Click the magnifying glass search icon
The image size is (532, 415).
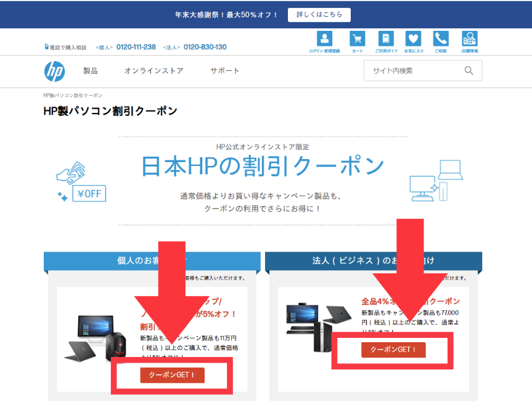click(x=469, y=71)
